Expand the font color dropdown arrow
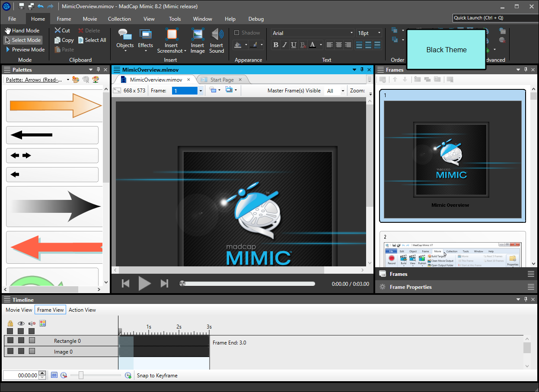539x392 pixels. [321, 45]
